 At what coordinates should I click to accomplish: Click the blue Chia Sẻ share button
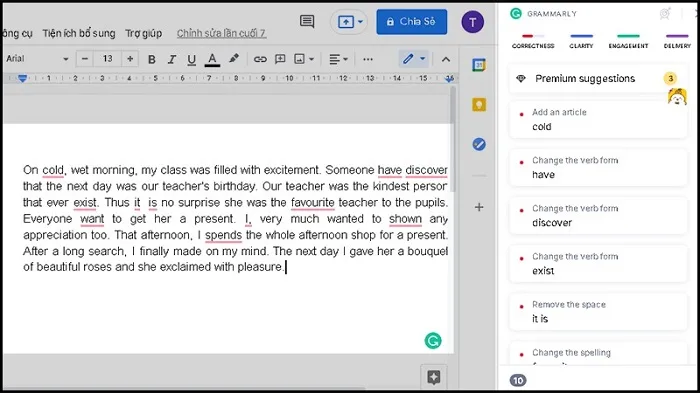(412, 21)
